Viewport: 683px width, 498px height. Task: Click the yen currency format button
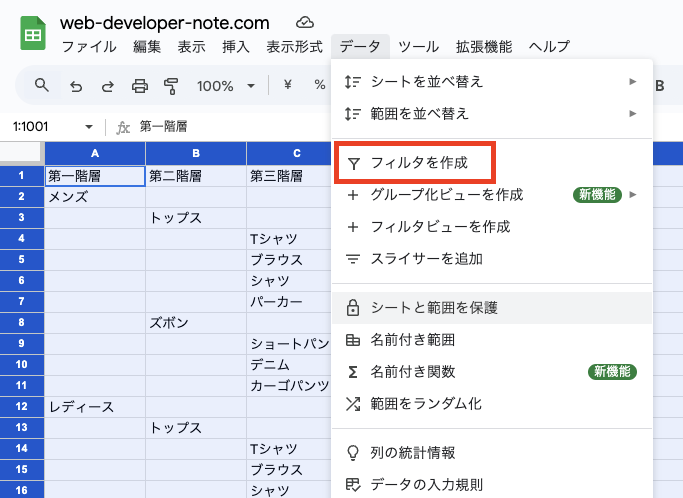pos(288,86)
